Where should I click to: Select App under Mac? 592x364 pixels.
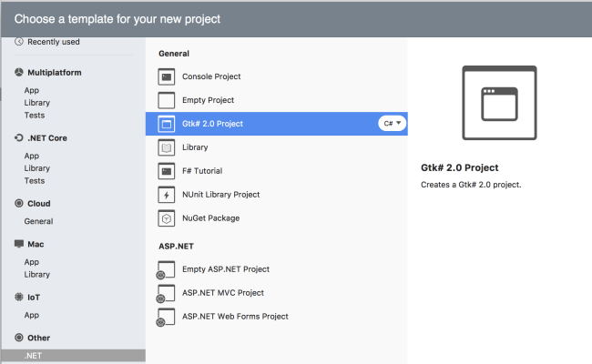pos(32,262)
